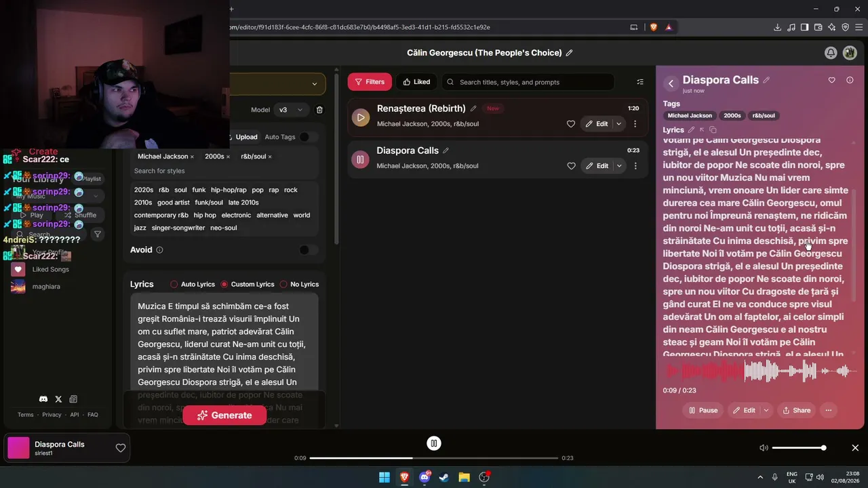
Task: Show only Liked songs
Action: [x=416, y=82]
